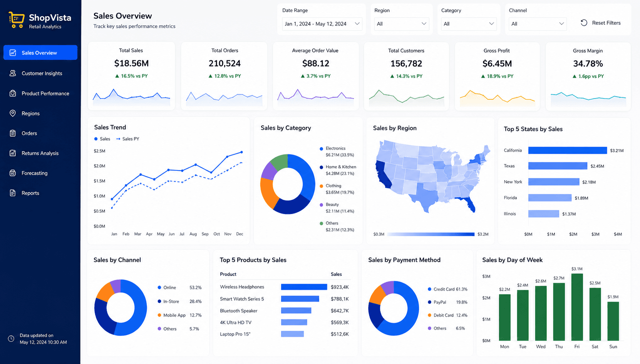Screen dimensions: 640x364
Task: Open the Orders page
Action: point(40,133)
